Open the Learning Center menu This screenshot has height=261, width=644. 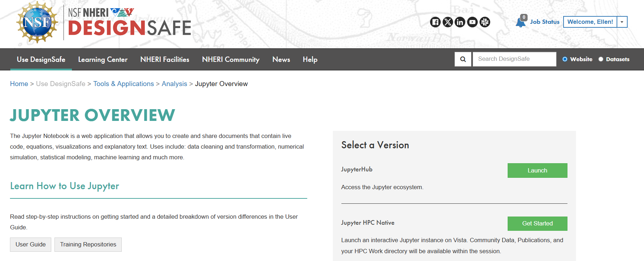pos(103,59)
